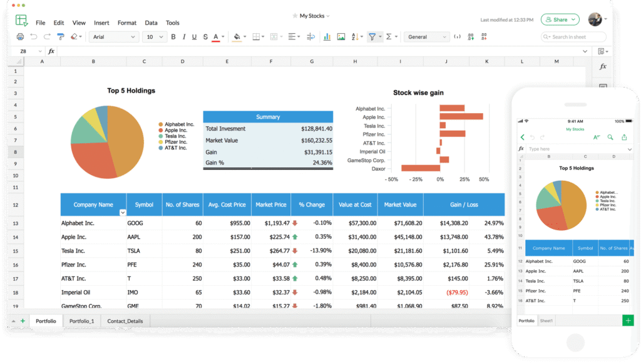Click the Share button

(x=560, y=19)
